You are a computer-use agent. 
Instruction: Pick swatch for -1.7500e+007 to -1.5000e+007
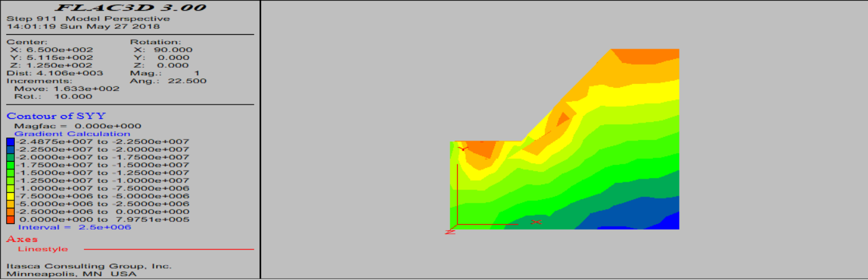[x=9, y=165]
